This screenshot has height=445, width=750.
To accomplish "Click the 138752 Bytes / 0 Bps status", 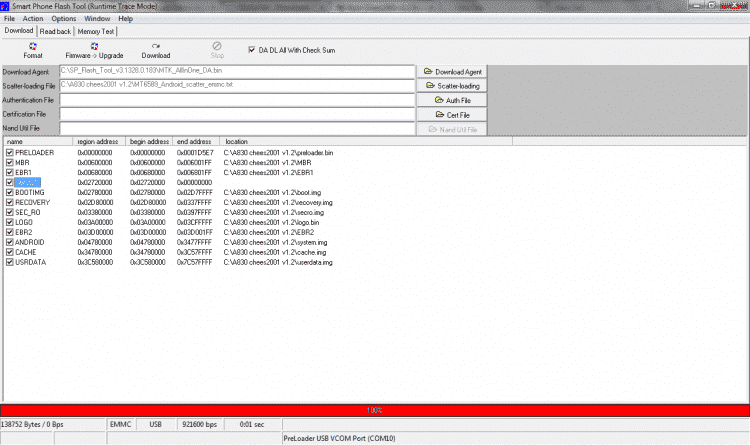I will coord(32,424).
